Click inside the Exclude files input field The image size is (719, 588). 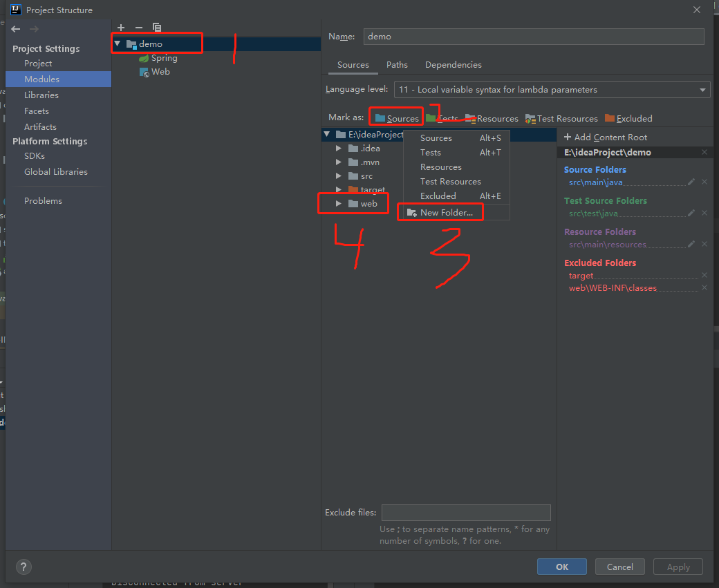(x=466, y=512)
